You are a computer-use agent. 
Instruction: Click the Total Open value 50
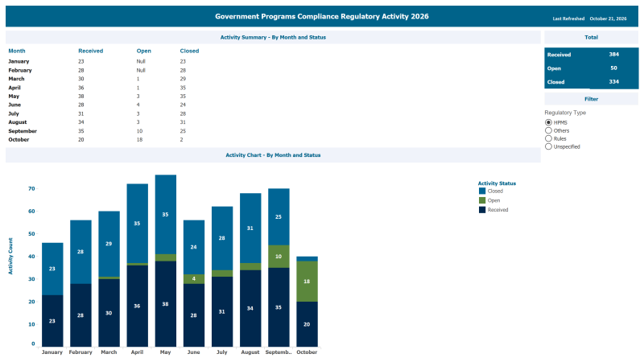coord(614,68)
